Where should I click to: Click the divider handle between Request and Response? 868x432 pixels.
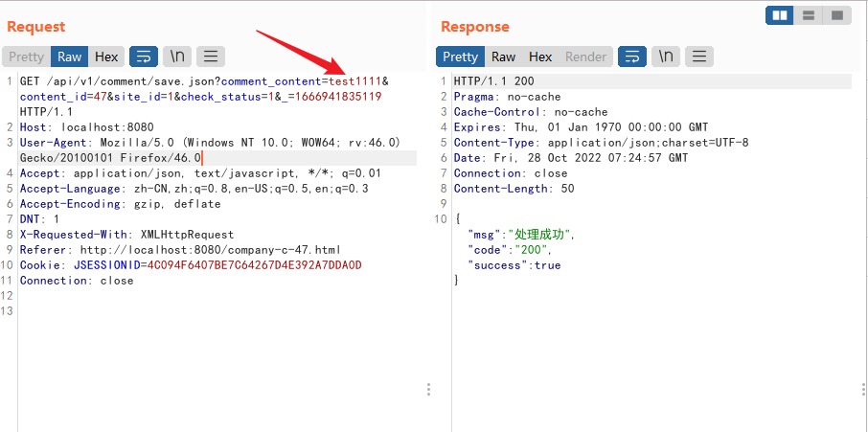click(429, 390)
